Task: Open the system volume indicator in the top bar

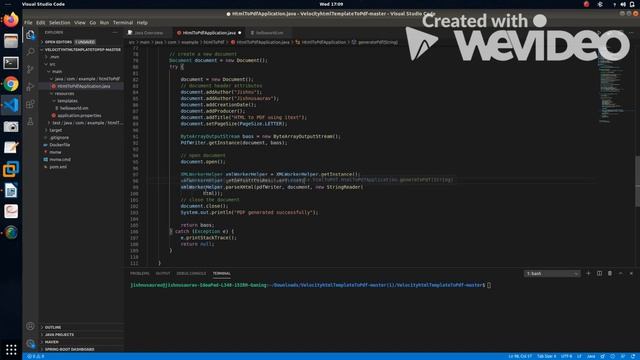Action: click(623, 4)
